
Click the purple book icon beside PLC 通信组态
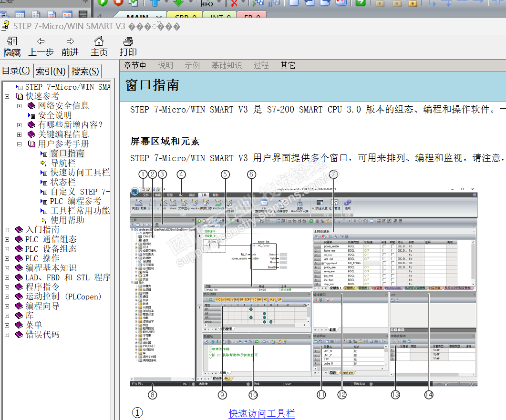click(x=19, y=239)
